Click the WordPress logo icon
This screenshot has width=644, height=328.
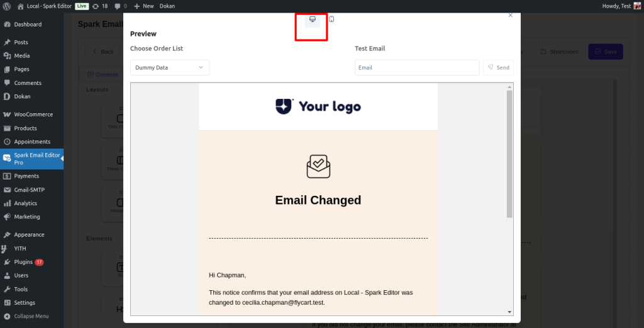(x=6, y=6)
